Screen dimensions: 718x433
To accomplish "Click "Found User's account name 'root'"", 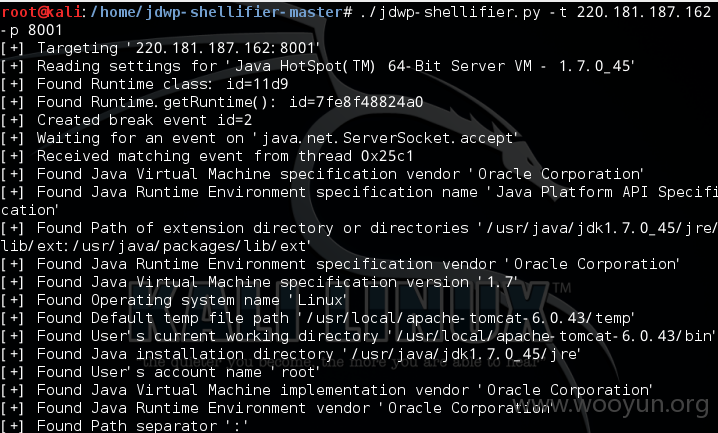I will click(160, 372).
